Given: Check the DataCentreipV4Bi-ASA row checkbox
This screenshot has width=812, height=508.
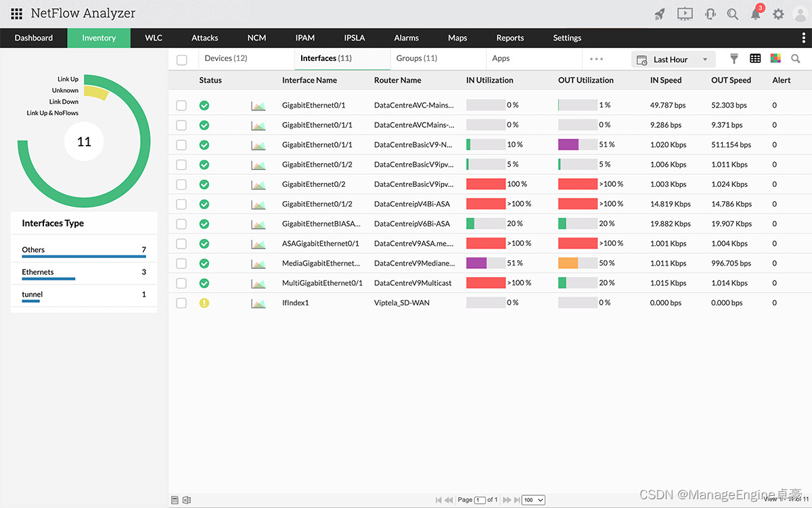Looking at the screenshot, I should point(181,204).
